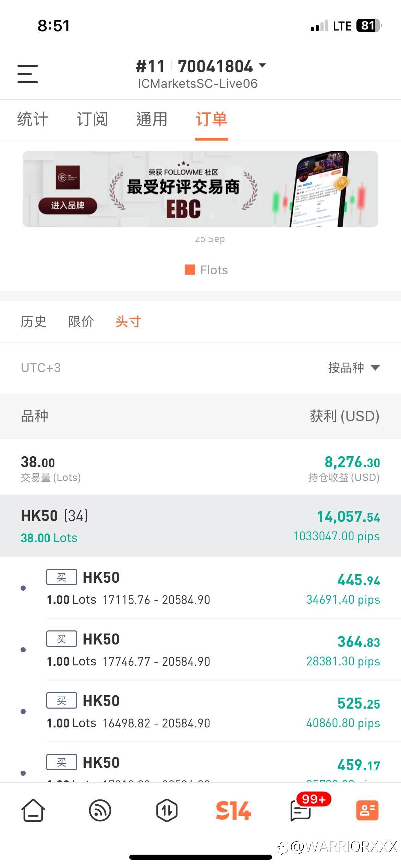Open the 按品种 sort dropdown

[354, 368]
